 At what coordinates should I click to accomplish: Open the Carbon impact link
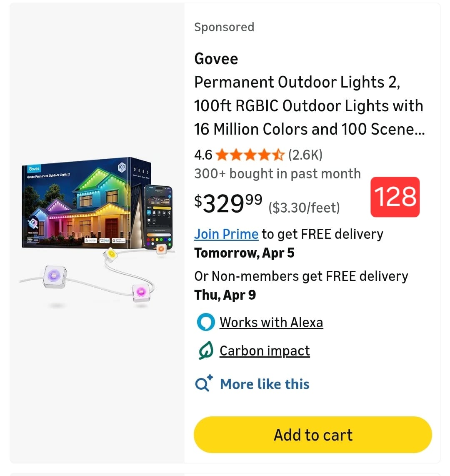(x=265, y=351)
